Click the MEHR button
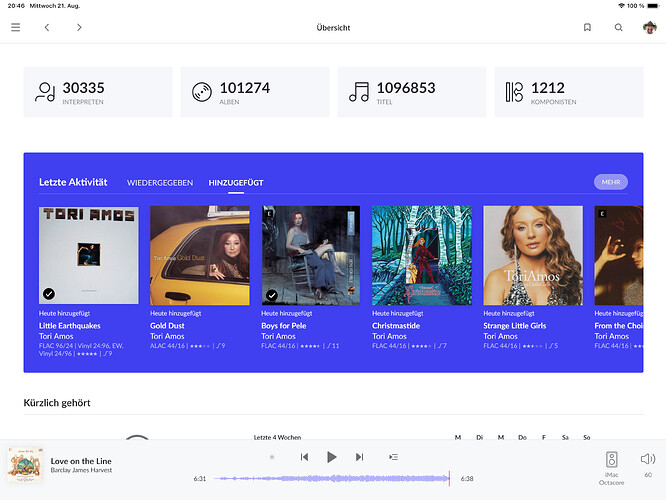 [x=611, y=182]
